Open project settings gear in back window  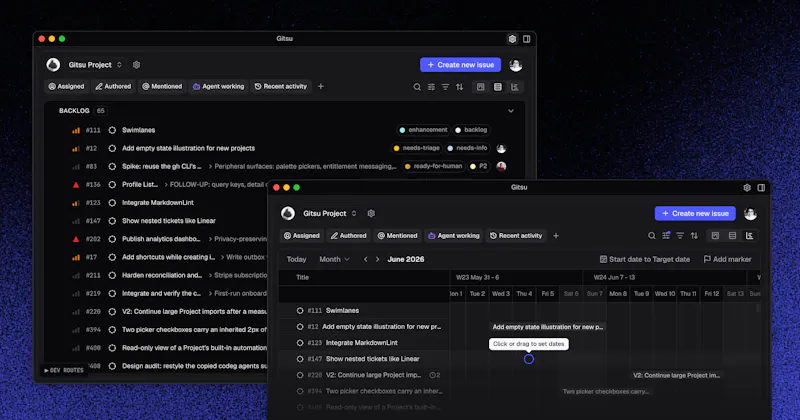click(136, 65)
